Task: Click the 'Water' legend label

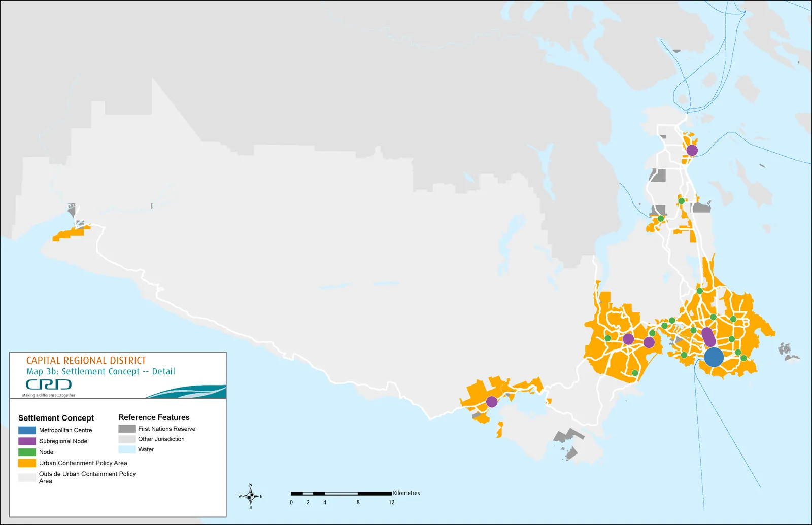Action: coord(146,449)
